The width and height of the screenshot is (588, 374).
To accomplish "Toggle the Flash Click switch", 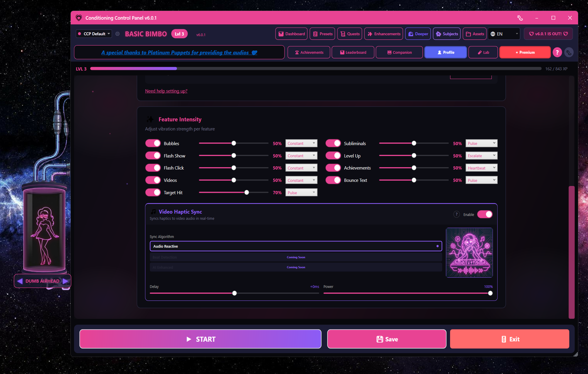I will (153, 168).
